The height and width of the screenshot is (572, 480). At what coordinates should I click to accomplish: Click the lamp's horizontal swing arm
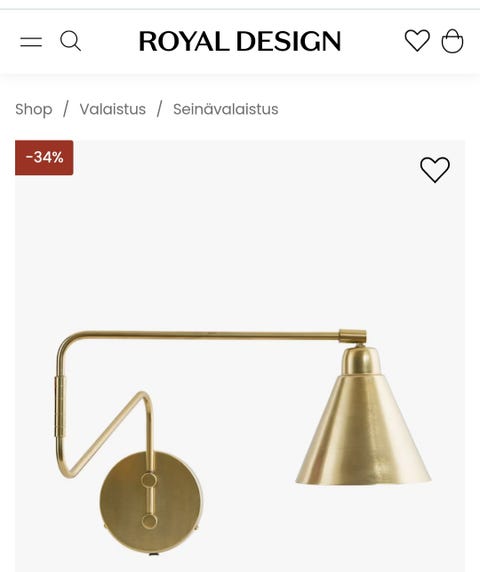204,335
